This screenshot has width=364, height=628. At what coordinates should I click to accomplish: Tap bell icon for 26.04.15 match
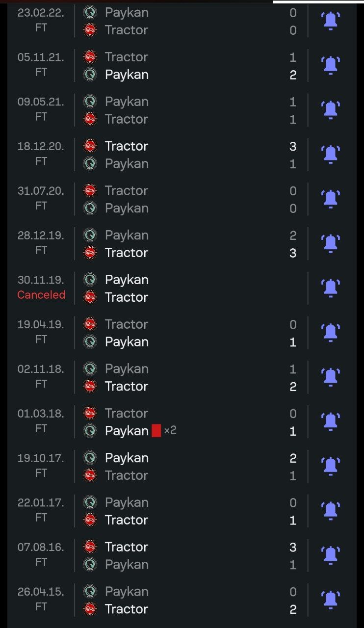point(331,600)
